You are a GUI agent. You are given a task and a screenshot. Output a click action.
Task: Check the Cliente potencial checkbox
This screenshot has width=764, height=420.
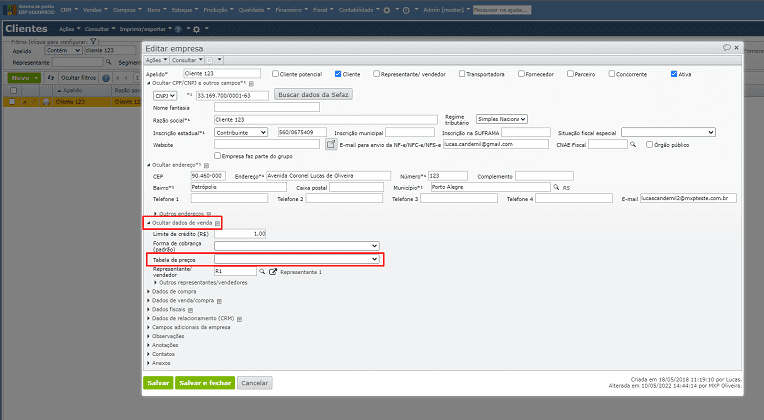click(x=275, y=74)
